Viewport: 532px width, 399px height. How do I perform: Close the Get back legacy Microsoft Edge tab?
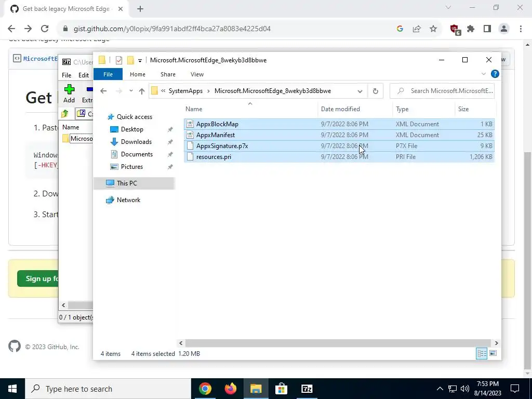121,9
